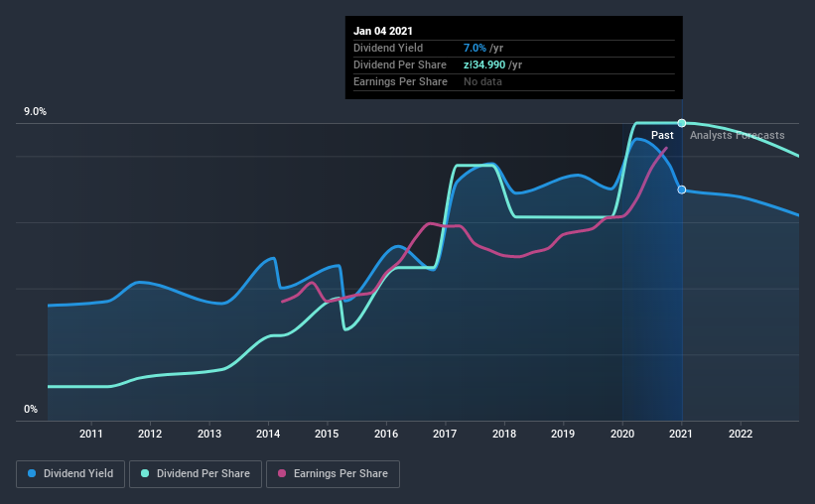Click the 'Dividend Per Share' tooltip row label
Image resolution: width=815 pixels, height=504 pixels.
(x=400, y=64)
